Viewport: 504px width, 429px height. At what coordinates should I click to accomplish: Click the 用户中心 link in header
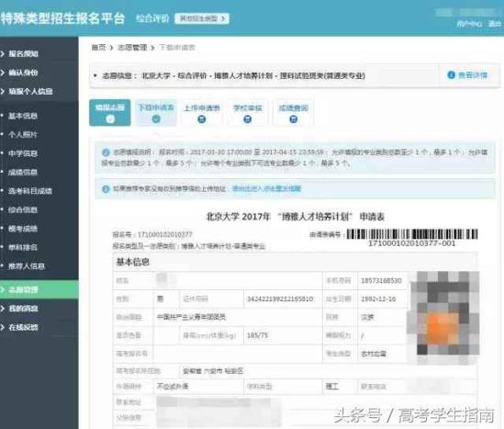coord(469,24)
